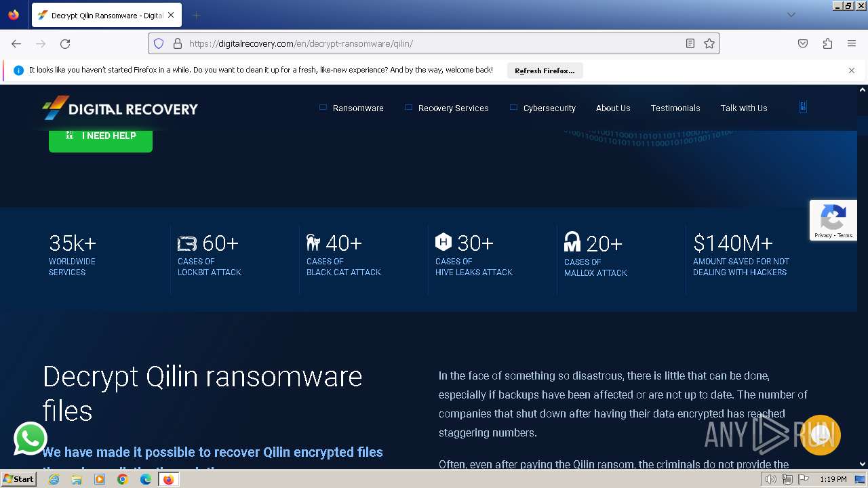This screenshot has width=868, height=488.
Task: Bookmark this page with the star icon
Action: pos(709,43)
